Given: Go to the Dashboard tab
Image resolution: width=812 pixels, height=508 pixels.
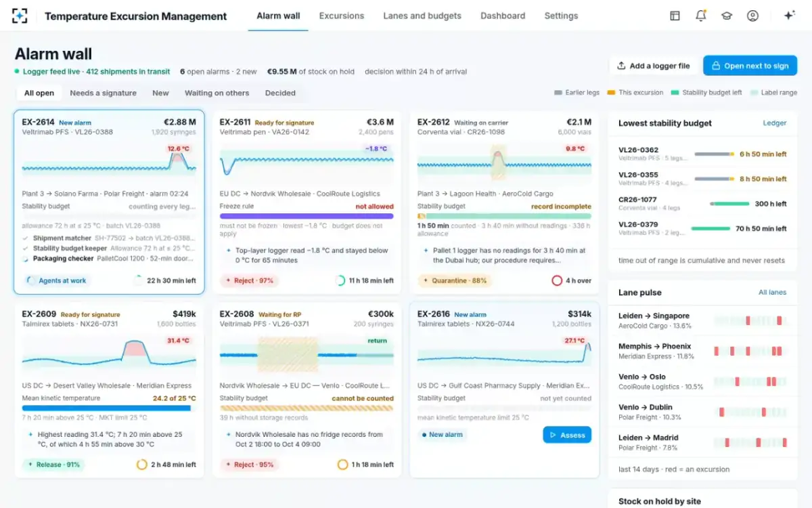Looking at the screenshot, I should 503,16.
